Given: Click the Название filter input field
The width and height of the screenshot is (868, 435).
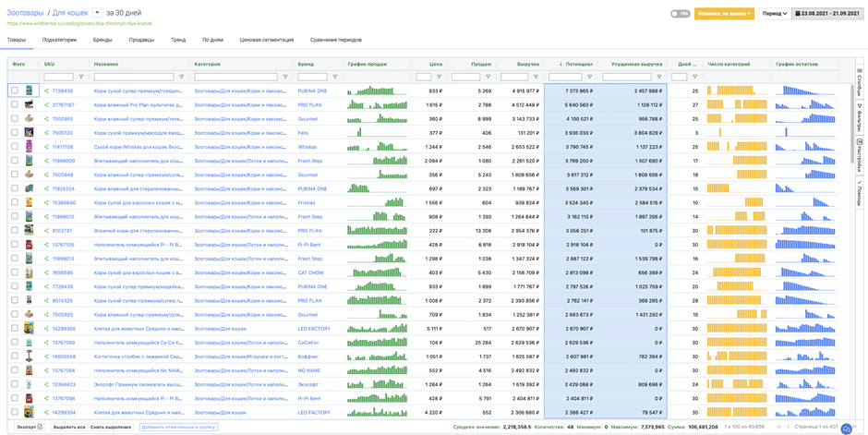Looking at the screenshot, I should (134, 78).
